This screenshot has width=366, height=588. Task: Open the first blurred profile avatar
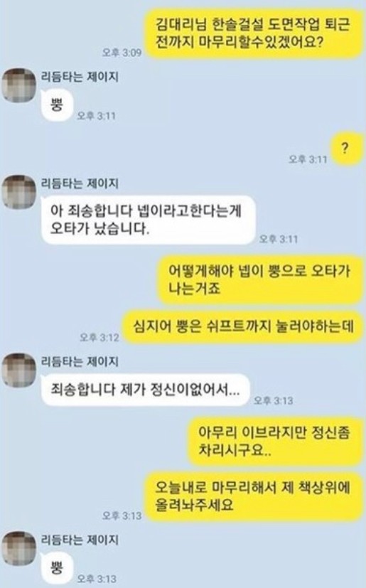click(x=18, y=85)
